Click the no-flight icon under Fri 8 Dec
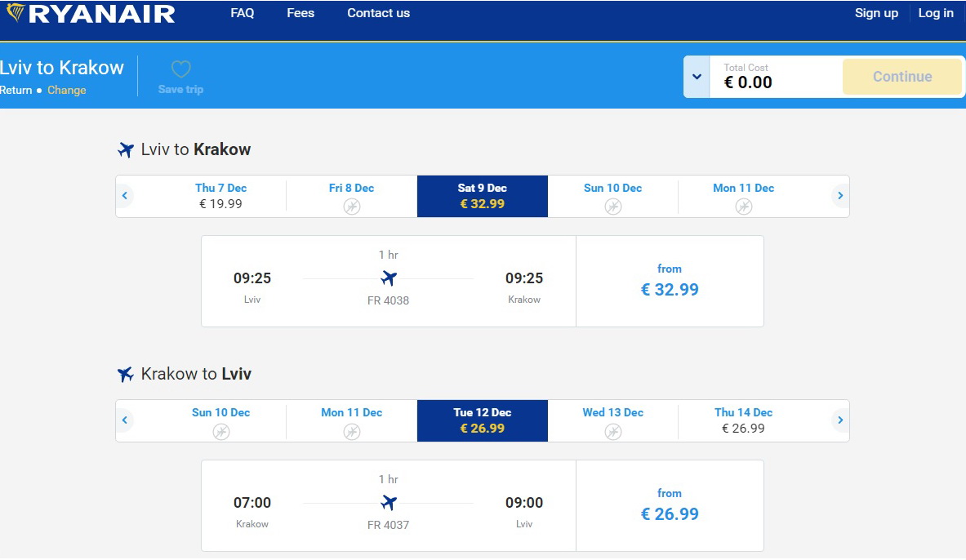Image resolution: width=966 pixels, height=560 pixels. point(352,207)
